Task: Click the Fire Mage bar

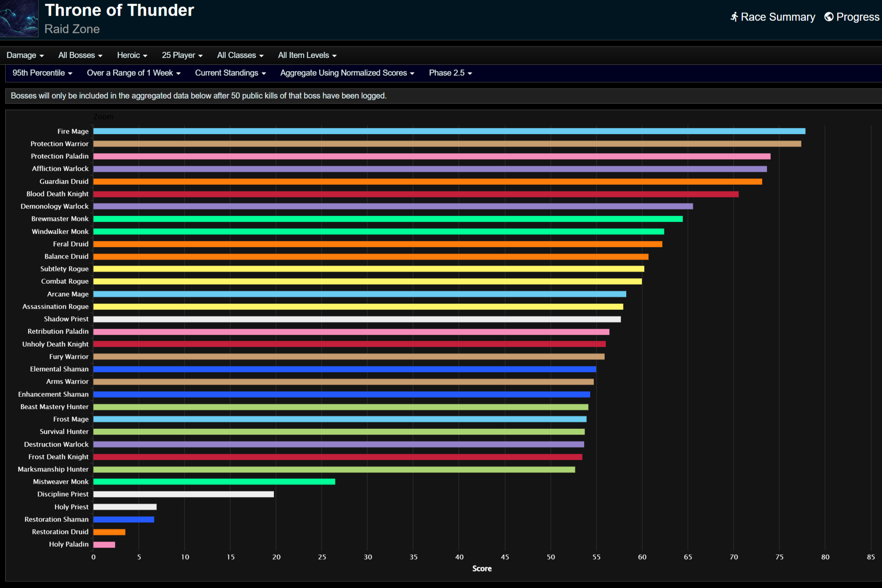Action: click(x=449, y=131)
